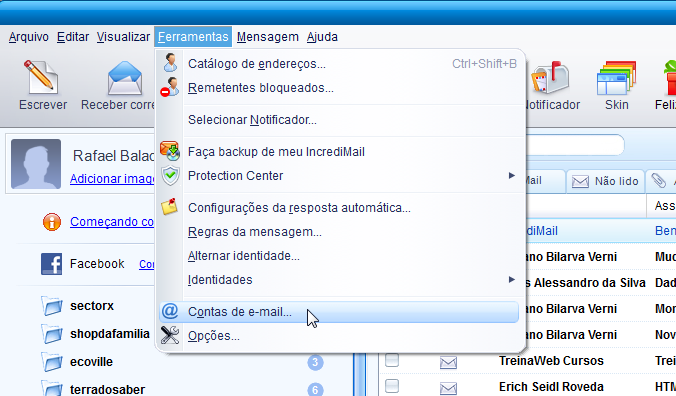Click the profile avatar picture
676x396 pixels.
36,164
